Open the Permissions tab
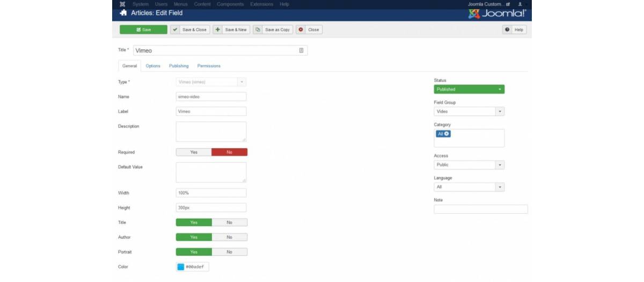644x282 pixels. (x=209, y=66)
